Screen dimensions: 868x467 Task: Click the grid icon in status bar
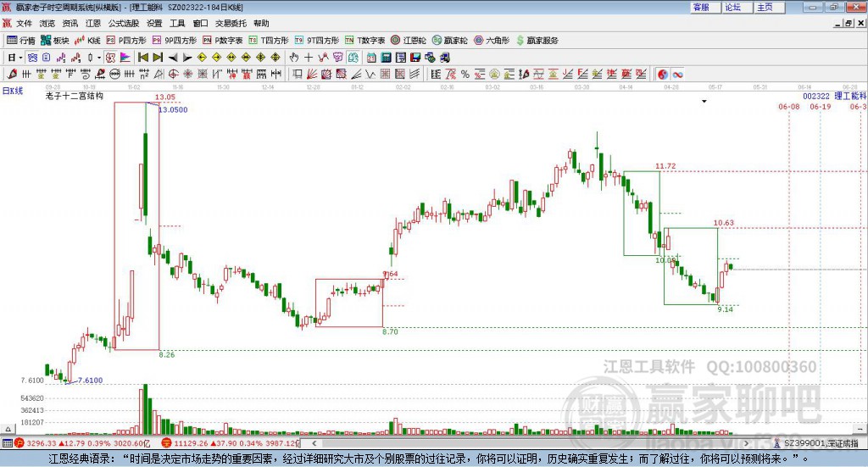pyautogui.click(x=7, y=443)
